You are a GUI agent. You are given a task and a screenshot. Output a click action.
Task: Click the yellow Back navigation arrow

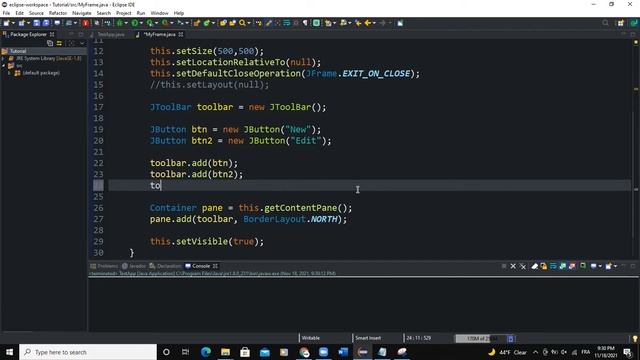pyautogui.click(x=368, y=23)
